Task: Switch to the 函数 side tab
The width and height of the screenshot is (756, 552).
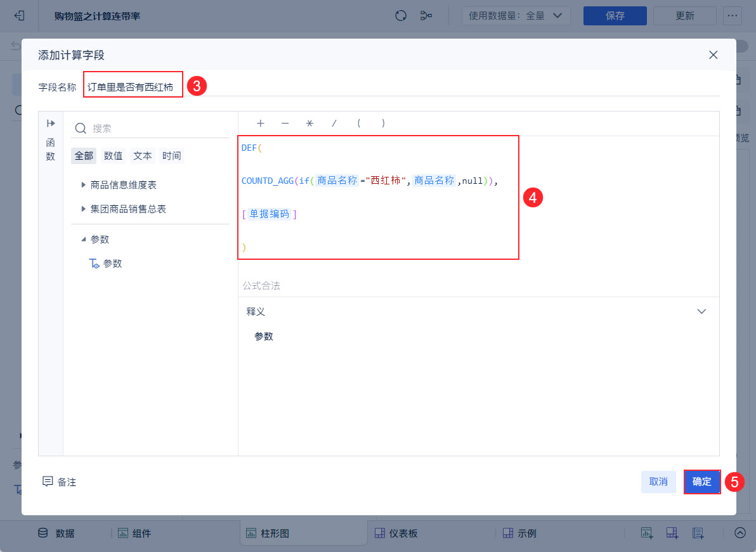Action: [51, 150]
